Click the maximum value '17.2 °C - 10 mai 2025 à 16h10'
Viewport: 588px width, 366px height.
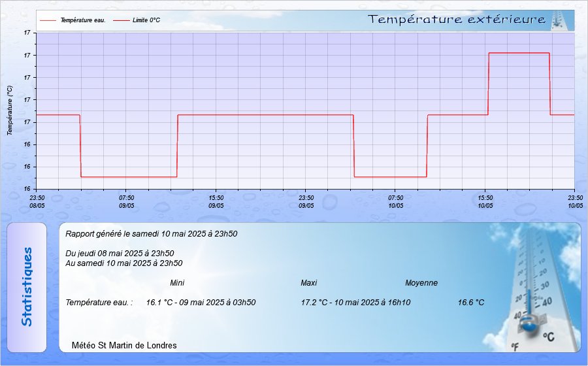pyautogui.click(x=356, y=302)
